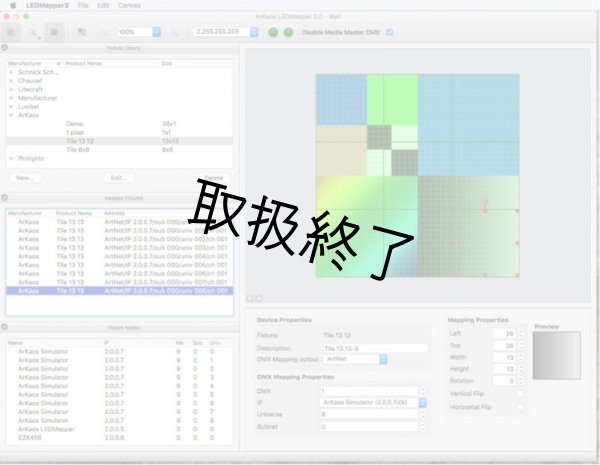The width and height of the screenshot is (600, 465).
Task: Select EZK456 node row
Action: [x=119, y=437]
